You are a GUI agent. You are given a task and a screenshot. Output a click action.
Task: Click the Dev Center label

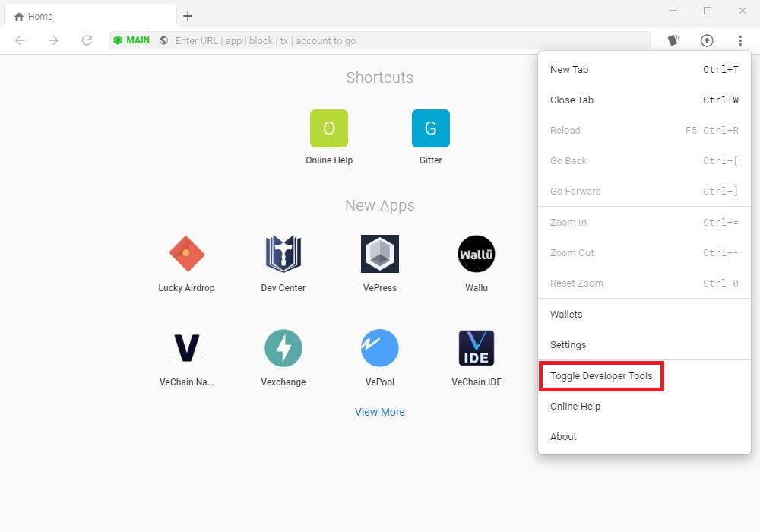click(x=283, y=288)
